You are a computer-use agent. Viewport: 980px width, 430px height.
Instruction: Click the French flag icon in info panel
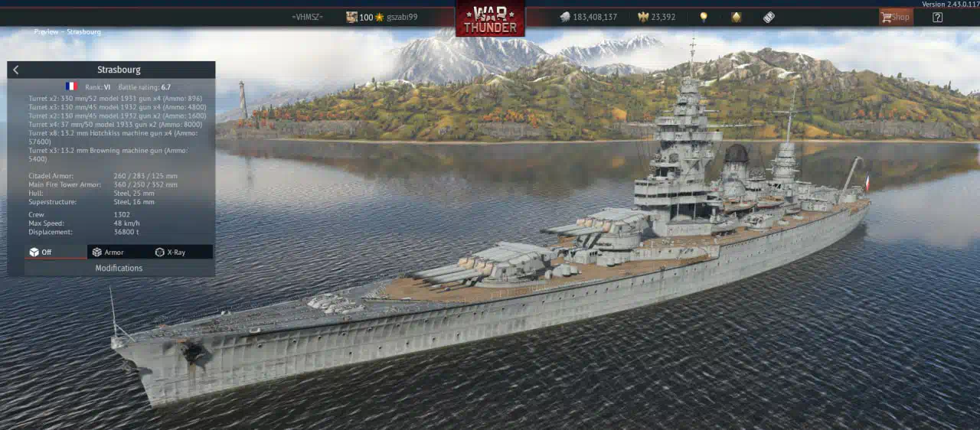71,86
